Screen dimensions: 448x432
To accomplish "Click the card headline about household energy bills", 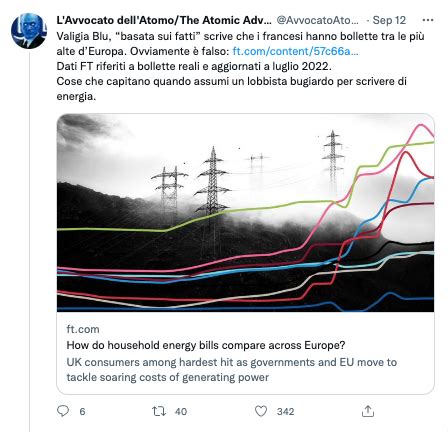I will [206, 345].
